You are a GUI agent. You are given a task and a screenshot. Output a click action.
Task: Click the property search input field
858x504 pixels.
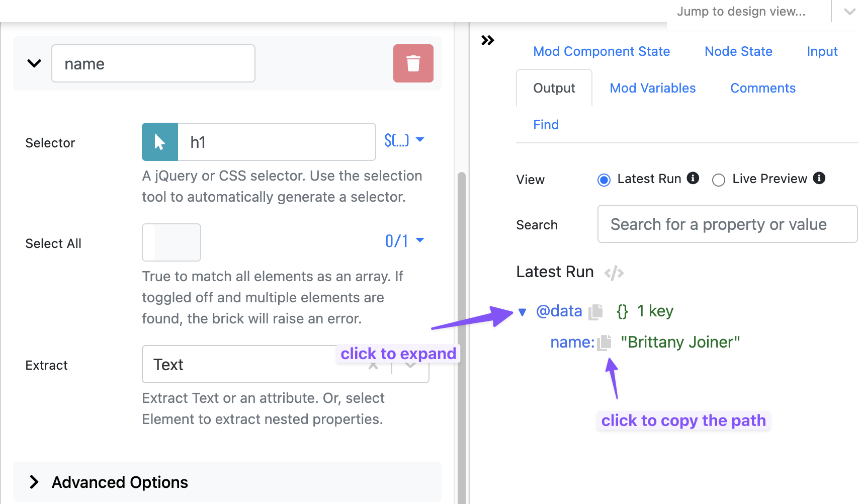point(726,224)
